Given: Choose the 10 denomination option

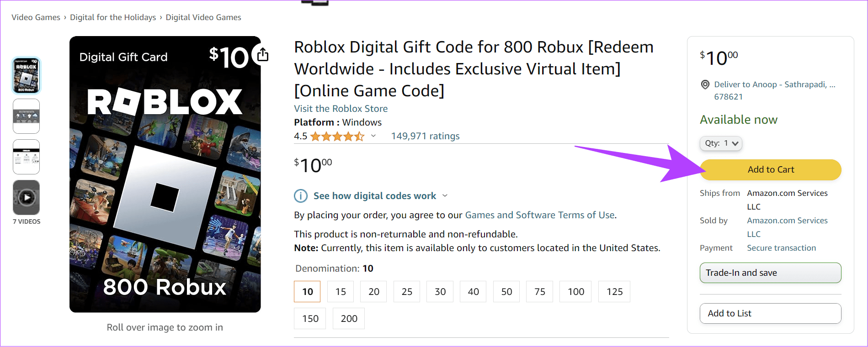Looking at the screenshot, I should point(307,292).
